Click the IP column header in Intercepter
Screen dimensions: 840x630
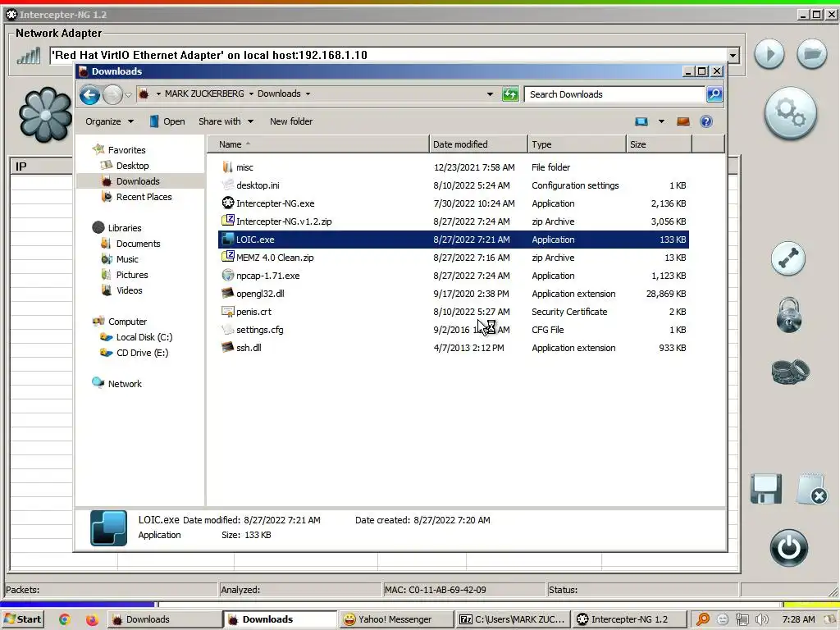pos(42,167)
